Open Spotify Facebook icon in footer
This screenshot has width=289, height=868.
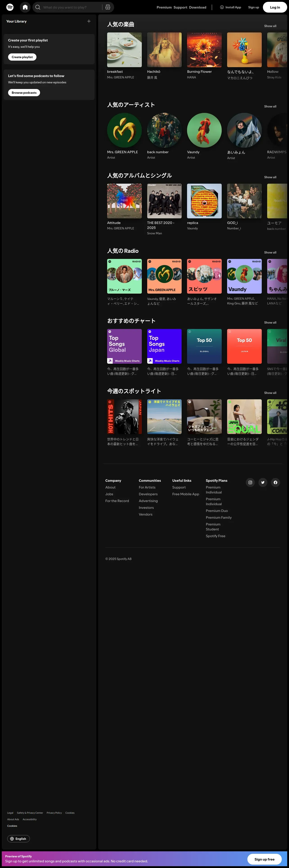tap(275, 482)
